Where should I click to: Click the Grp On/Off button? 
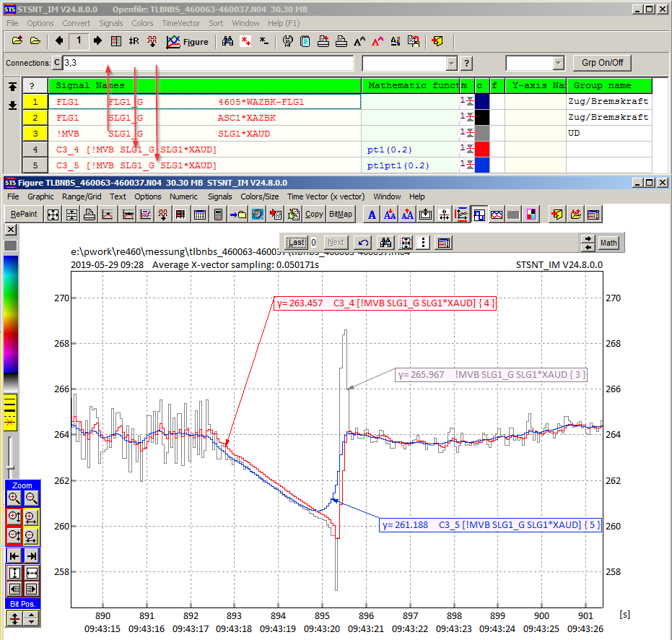[x=601, y=63]
